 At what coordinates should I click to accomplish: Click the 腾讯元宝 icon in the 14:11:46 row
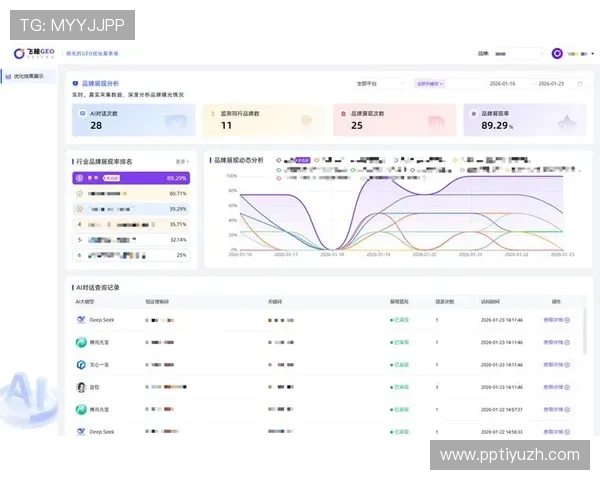point(81,342)
